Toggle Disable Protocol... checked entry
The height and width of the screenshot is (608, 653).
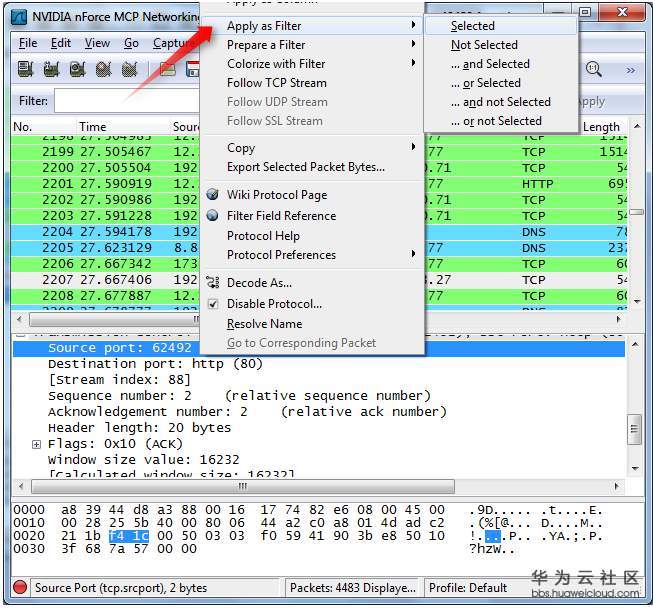(x=274, y=304)
